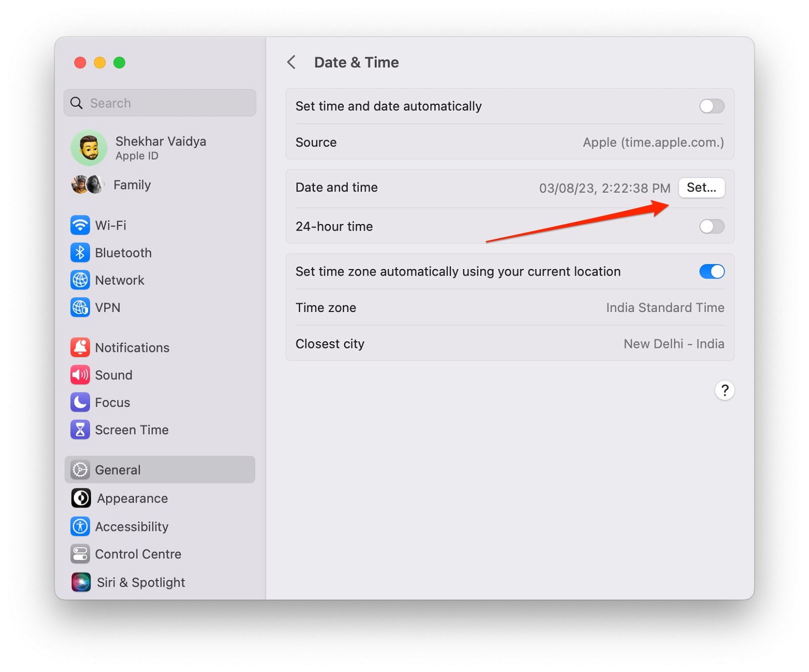This screenshot has height=672, width=809.
Task: Click the Wi-Fi icon in sidebar
Action: pyautogui.click(x=80, y=225)
